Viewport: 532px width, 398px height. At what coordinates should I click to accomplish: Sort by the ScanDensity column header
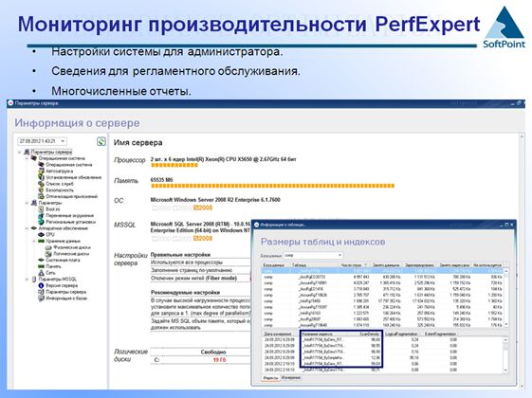click(x=370, y=334)
